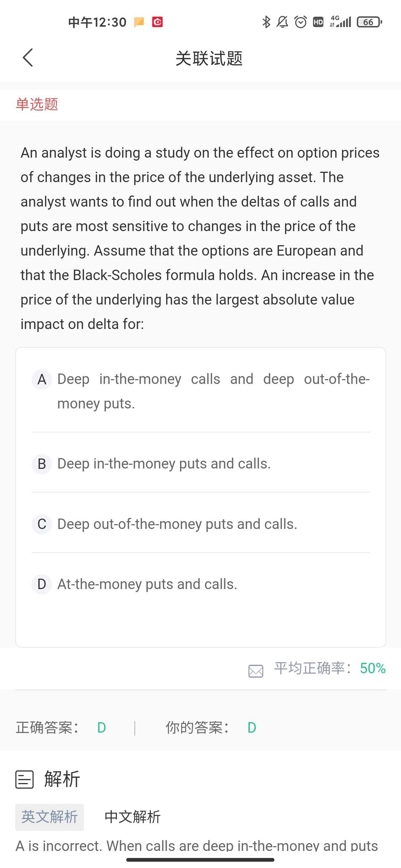Tap the alarm clock status icon
Viewport: 401px width, 868px height.
pos(300,22)
